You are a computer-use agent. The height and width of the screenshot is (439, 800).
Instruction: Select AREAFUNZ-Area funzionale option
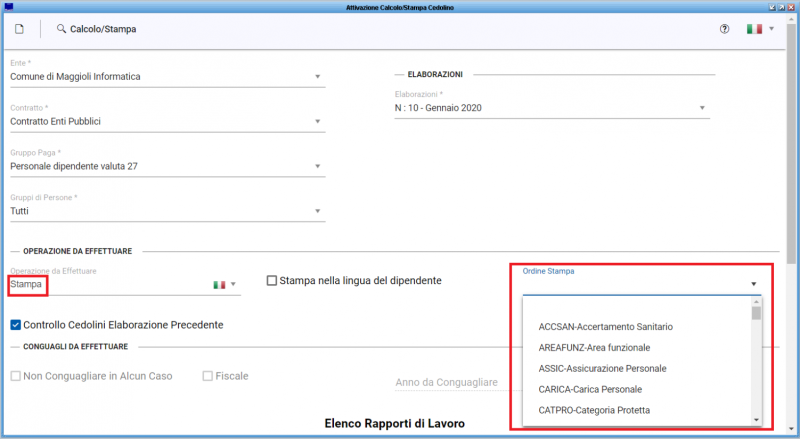coord(594,348)
